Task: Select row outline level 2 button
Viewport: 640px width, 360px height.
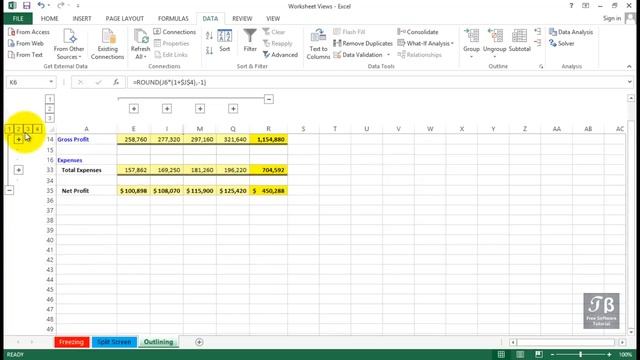Action: coord(18,129)
